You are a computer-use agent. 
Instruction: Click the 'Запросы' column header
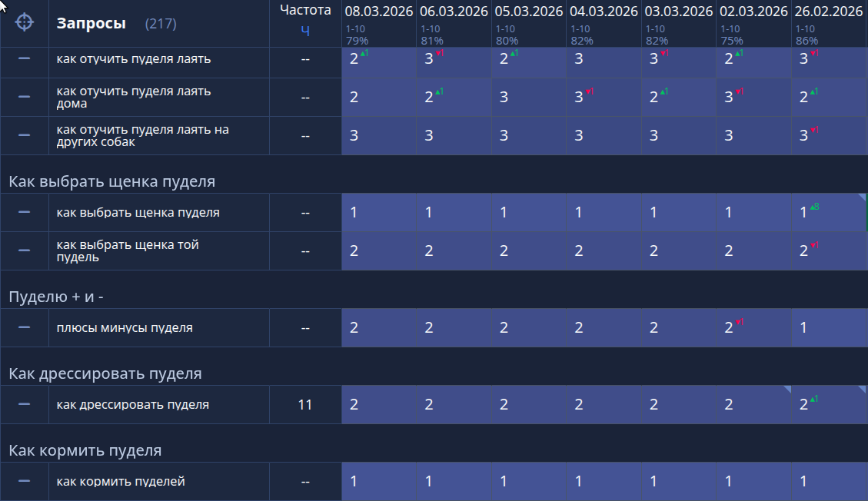(x=91, y=24)
